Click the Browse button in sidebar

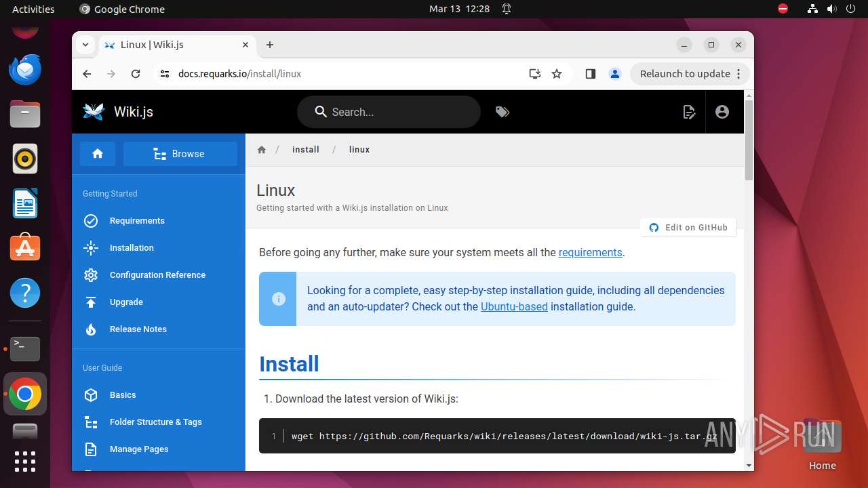click(180, 154)
